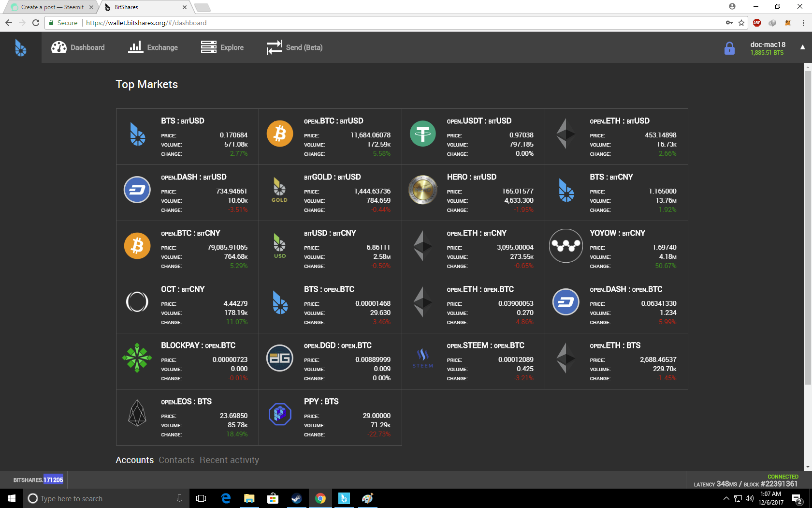
Task: Click the BTS : bitCNY market logo
Action: [x=566, y=190]
